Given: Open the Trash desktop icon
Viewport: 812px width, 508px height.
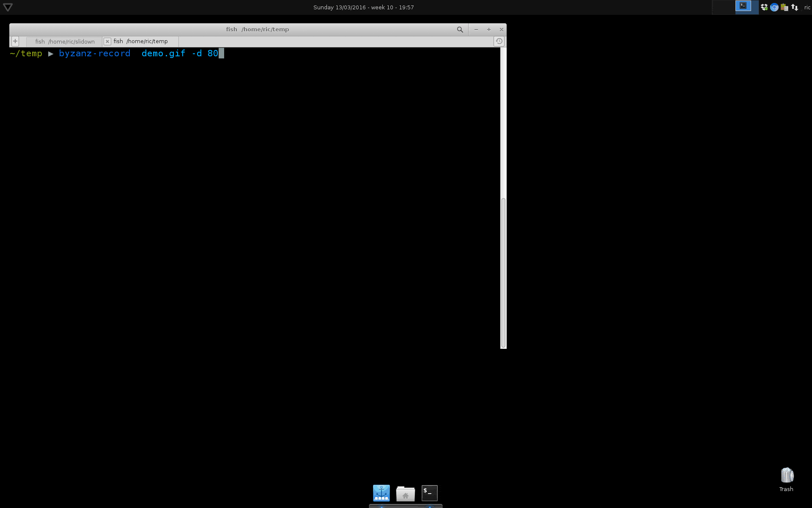Looking at the screenshot, I should tap(787, 480).
